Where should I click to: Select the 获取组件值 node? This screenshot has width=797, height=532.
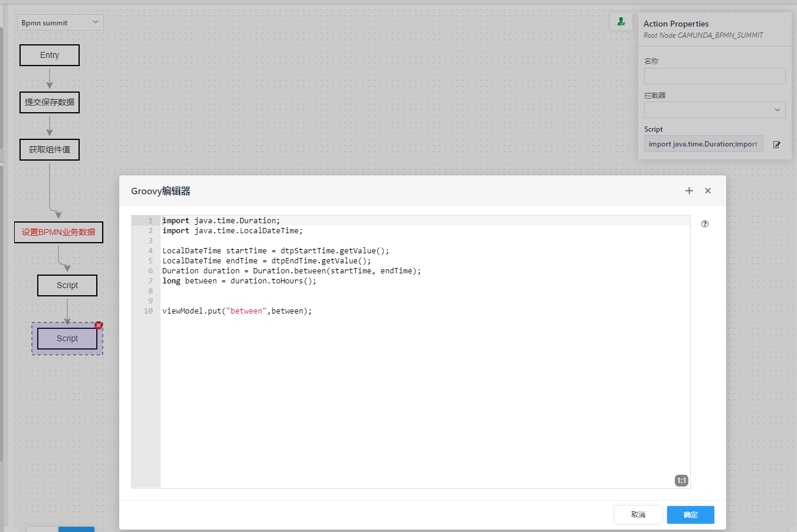click(50, 149)
